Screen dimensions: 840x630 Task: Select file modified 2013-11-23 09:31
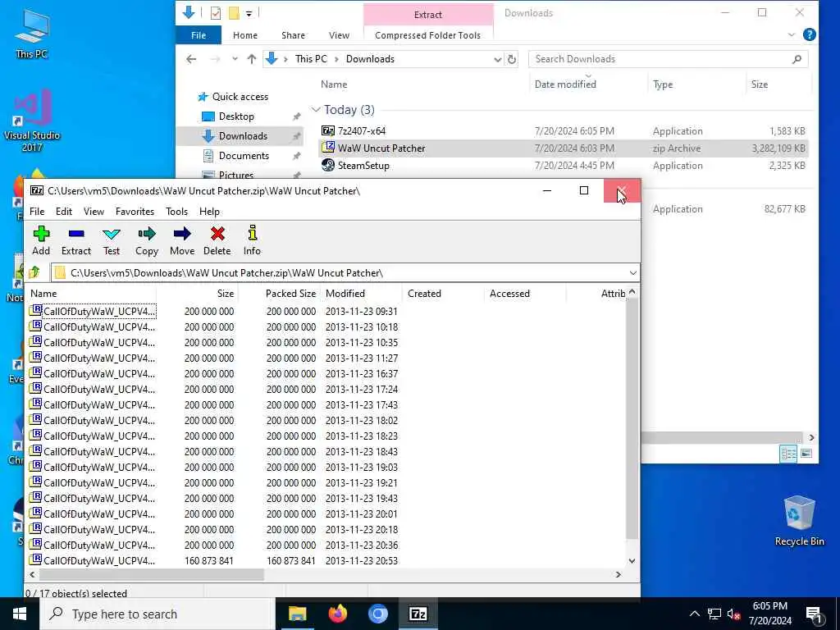coord(326,311)
